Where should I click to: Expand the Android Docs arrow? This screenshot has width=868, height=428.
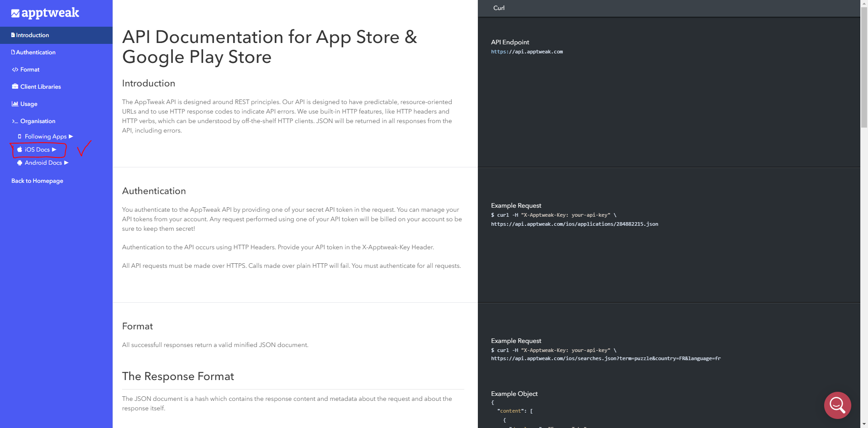[66, 162]
